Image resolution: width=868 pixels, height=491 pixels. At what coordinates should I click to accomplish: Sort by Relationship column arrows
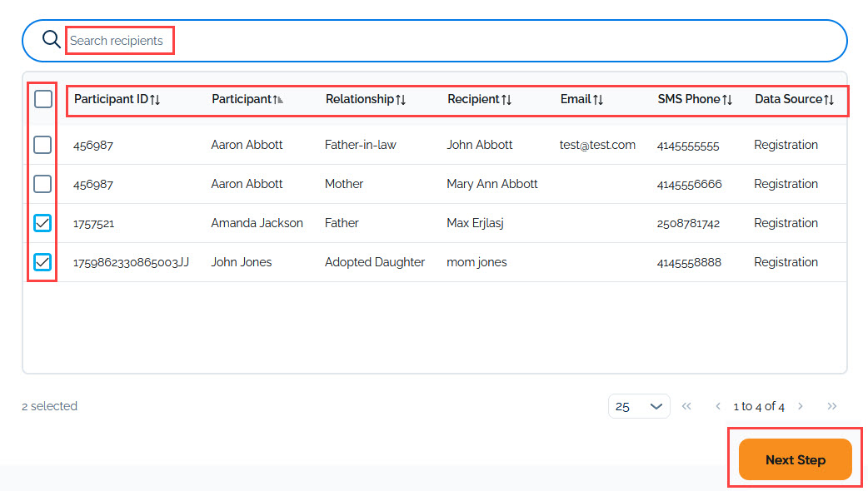(x=401, y=100)
